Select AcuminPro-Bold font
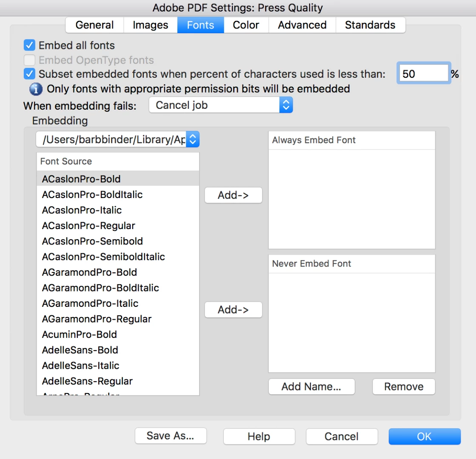Image resolution: width=476 pixels, height=459 pixels. (x=118, y=334)
